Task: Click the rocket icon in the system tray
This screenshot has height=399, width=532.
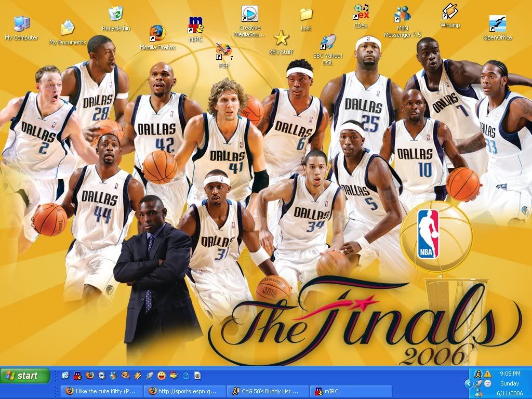Action: [x=478, y=384]
